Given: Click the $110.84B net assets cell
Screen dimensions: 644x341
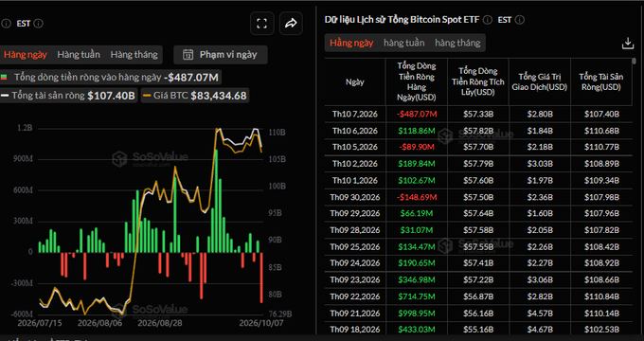Looking at the screenshot, I should tap(601, 296).
